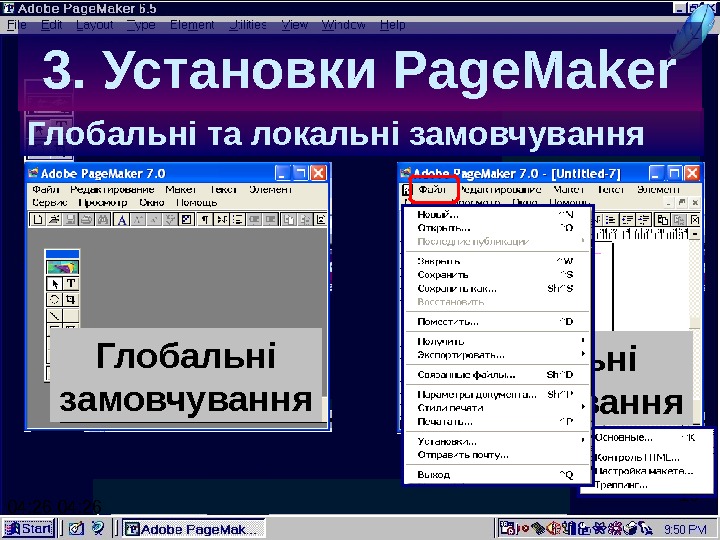Click the 9:50 PM taskbar clock
The width and height of the screenshot is (720, 540).
pyautogui.click(x=685, y=529)
